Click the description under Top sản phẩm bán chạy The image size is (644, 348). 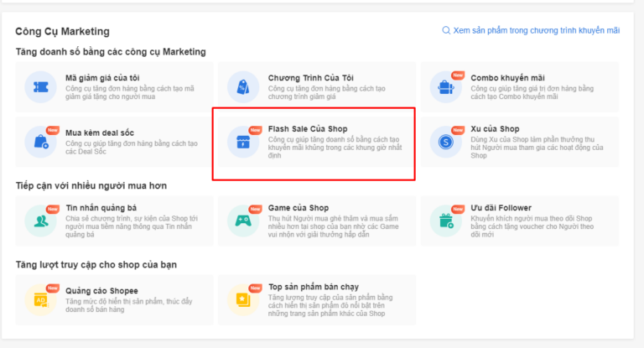click(x=330, y=305)
